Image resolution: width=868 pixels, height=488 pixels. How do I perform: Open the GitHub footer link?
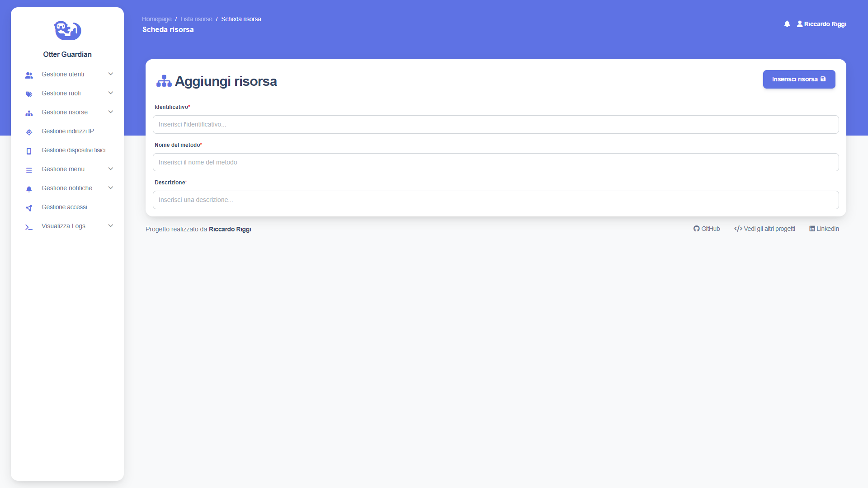(x=707, y=229)
